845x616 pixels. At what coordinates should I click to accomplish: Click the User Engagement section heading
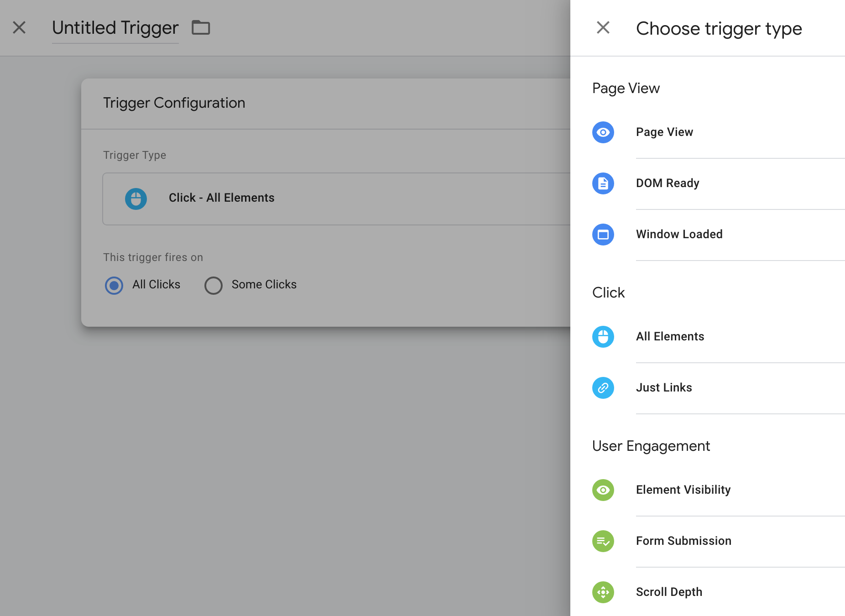coord(651,446)
